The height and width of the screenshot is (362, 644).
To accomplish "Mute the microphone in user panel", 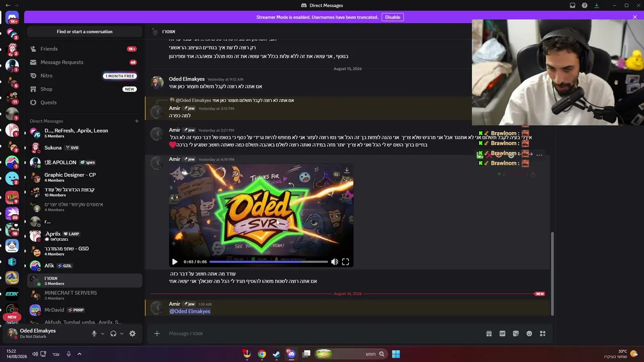I will coord(94,333).
